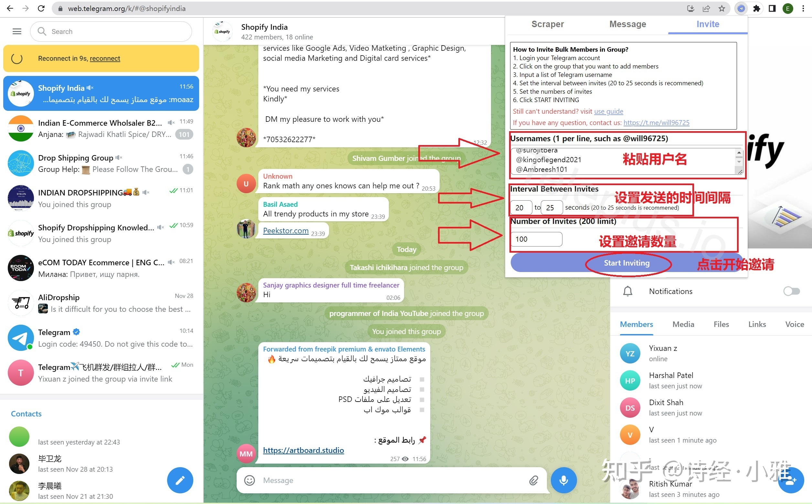Click pencil compose icon
Viewport: 812px width, 504px height.
click(181, 480)
